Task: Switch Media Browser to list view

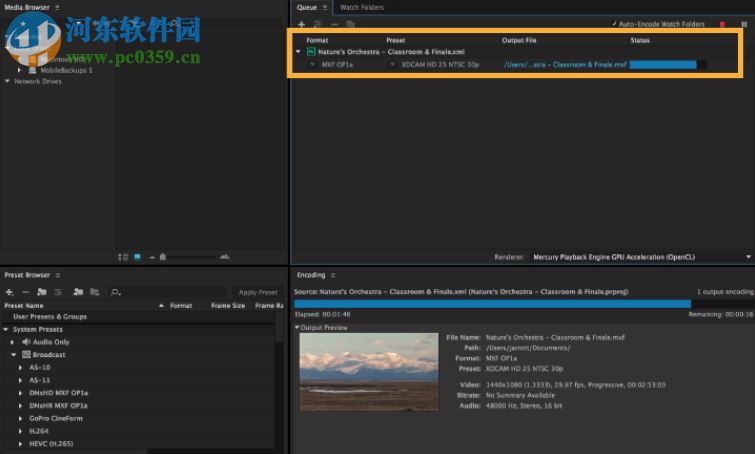Action: (123, 257)
